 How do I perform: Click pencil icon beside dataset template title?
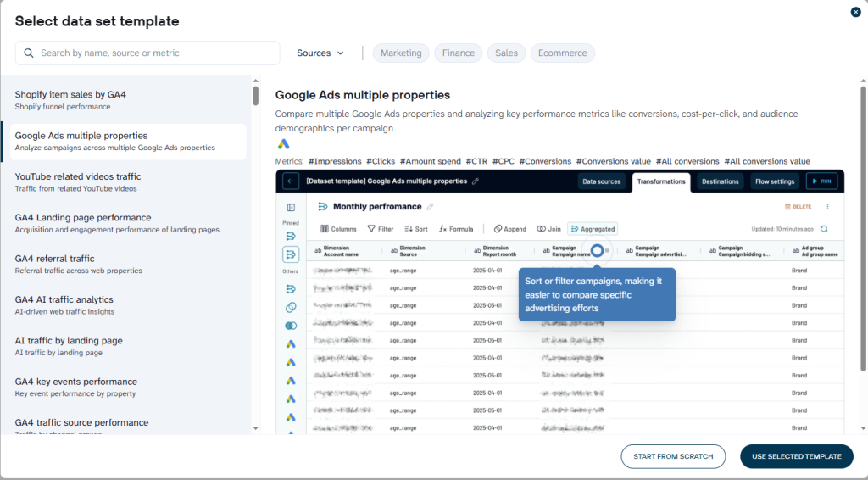pos(476,181)
